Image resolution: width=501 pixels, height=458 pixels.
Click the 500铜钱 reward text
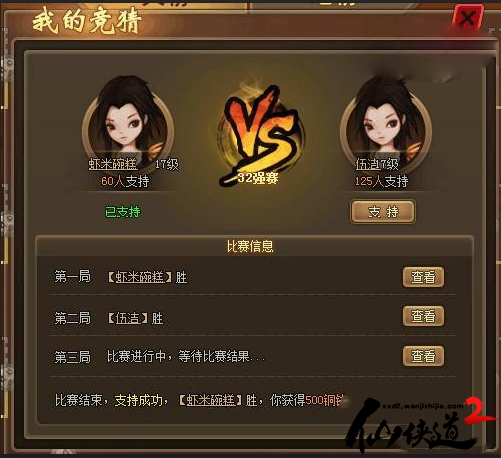coord(324,400)
